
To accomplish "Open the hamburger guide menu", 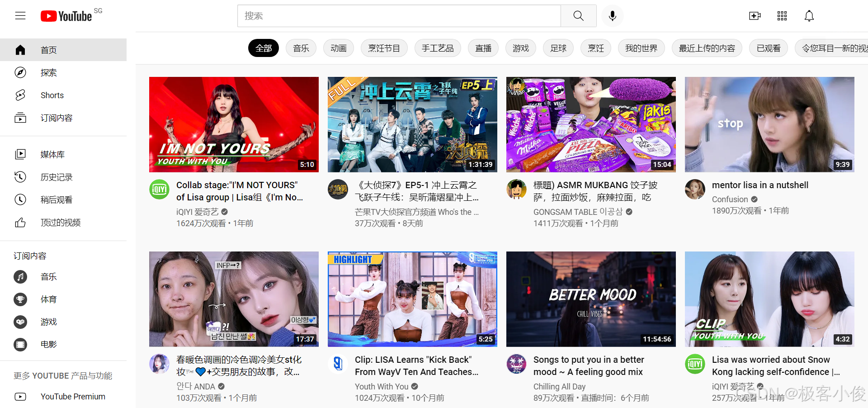I will pos(20,16).
